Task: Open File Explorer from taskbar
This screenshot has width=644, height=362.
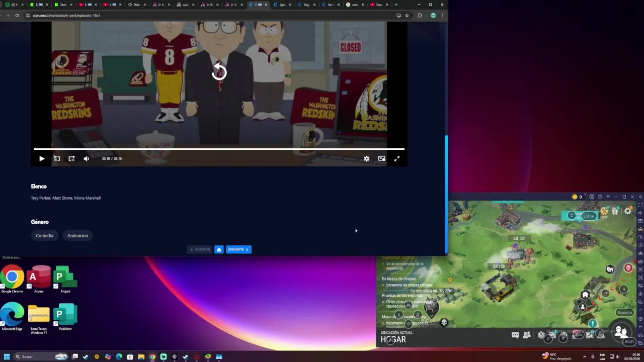Action: pyautogui.click(x=141, y=356)
